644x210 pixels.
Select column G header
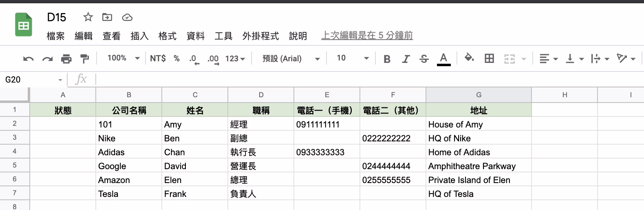pyautogui.click(x=479, y=95)
